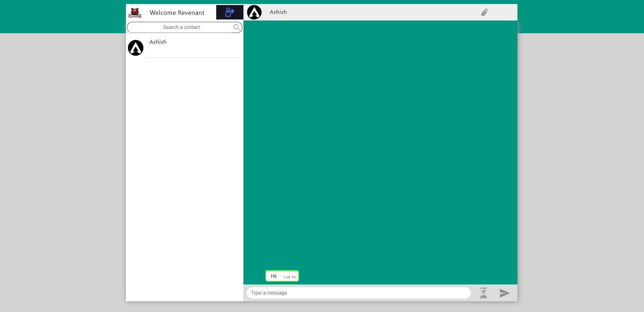The height and width of the screenshot is (312, 644).
Task: Click the 'Hii' message bubble
Action: pos(282,276)
